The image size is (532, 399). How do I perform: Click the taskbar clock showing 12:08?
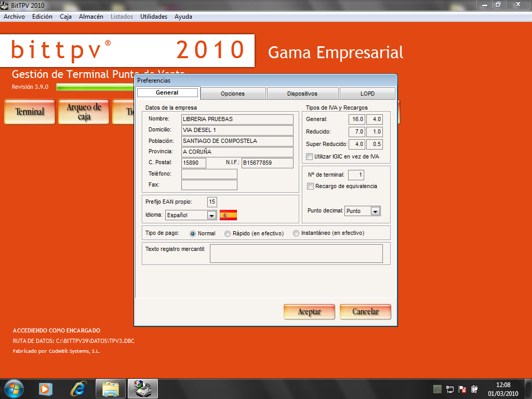pyautogui.click(x=503, y=389)
